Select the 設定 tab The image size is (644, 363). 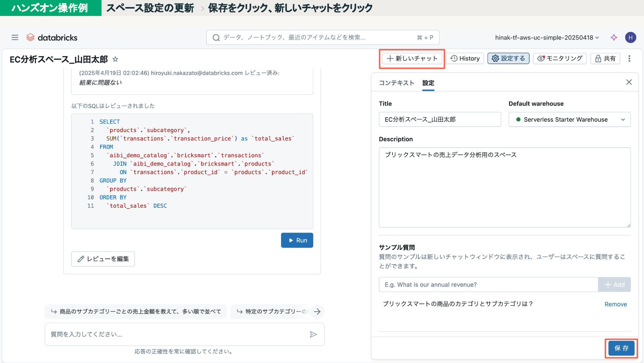(428, 83)
